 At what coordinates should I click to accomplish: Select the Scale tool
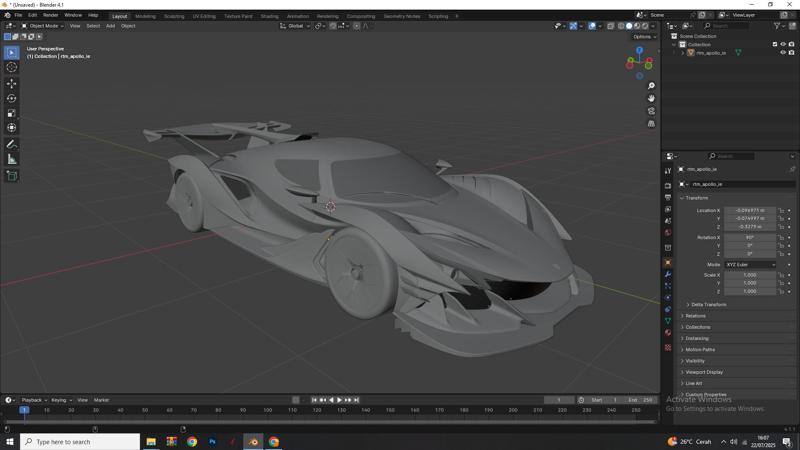[x=12, y=113]
